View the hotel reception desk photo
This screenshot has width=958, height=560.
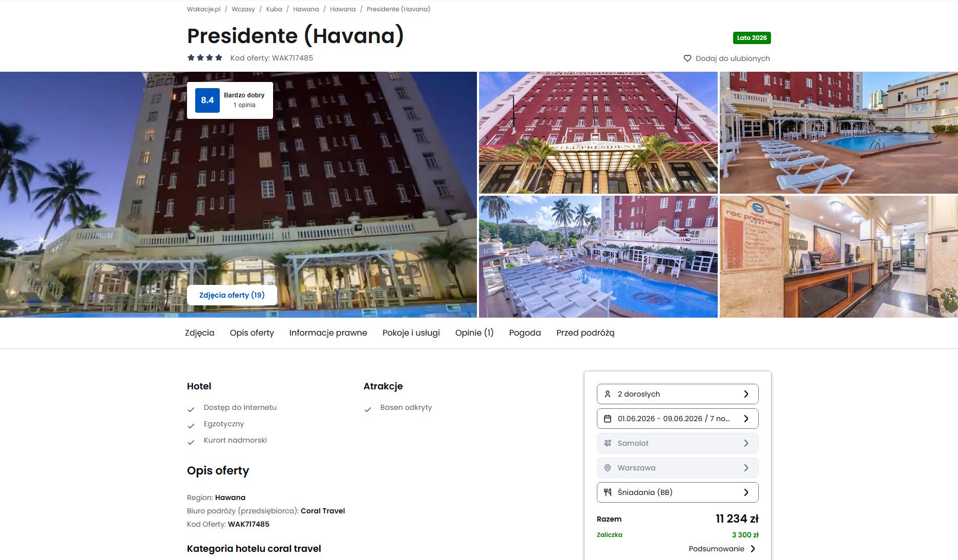[839, 257]
